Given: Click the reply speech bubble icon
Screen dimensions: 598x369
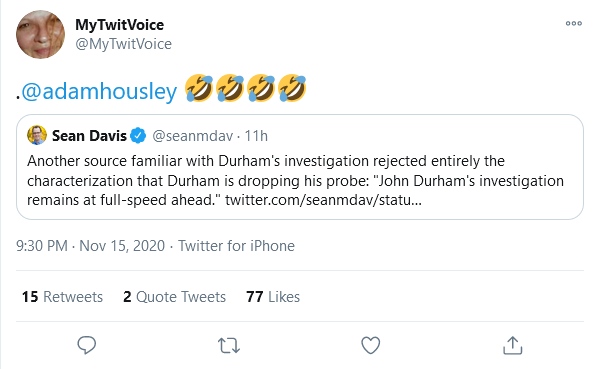Looking at the screenshot, I should pos(87,345).
